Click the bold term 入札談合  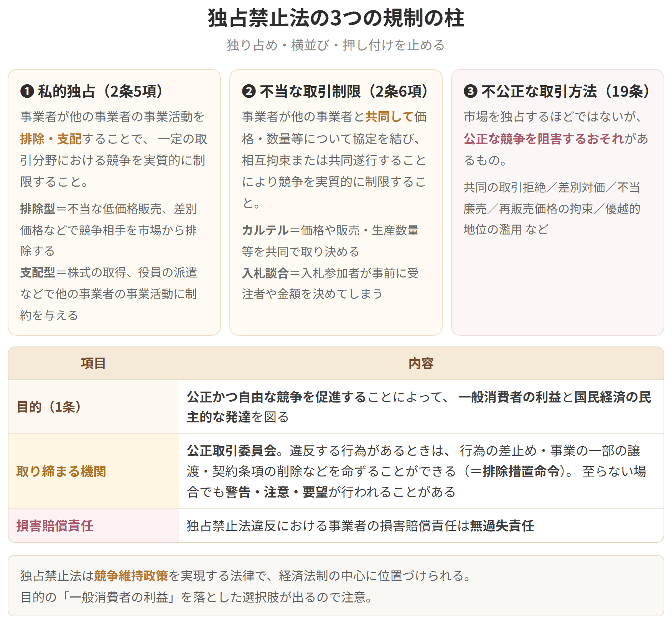[x=265, y=273]
